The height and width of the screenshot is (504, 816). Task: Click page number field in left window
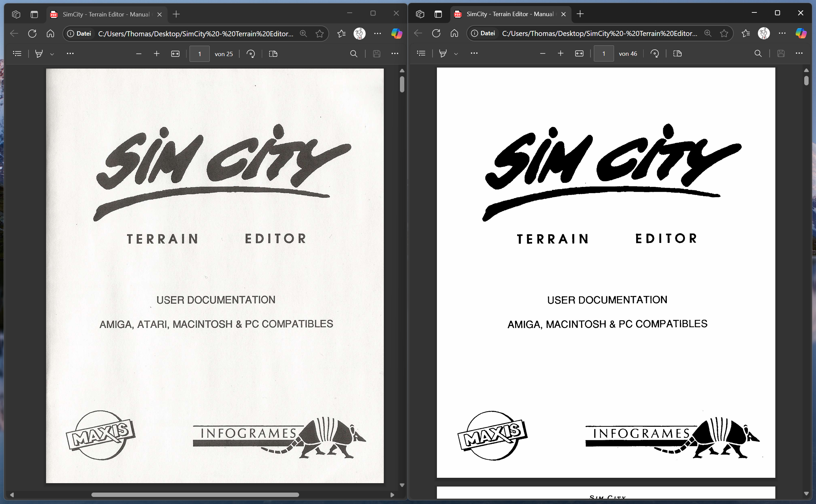click(200, 54)
